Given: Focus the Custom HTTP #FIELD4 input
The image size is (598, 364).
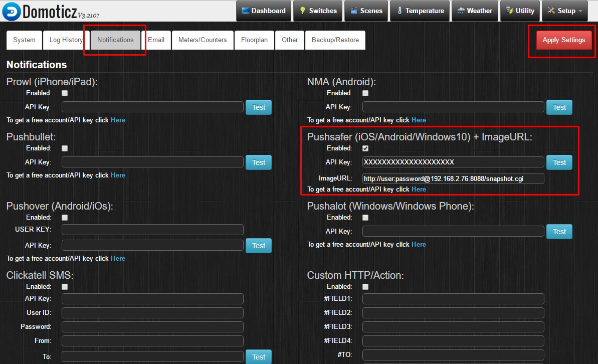Looking at the screenshot, I should point(453,341).
